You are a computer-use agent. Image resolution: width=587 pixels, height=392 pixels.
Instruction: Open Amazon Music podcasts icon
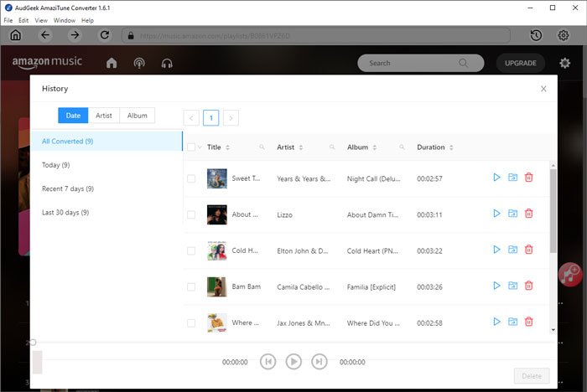point(139,63)
